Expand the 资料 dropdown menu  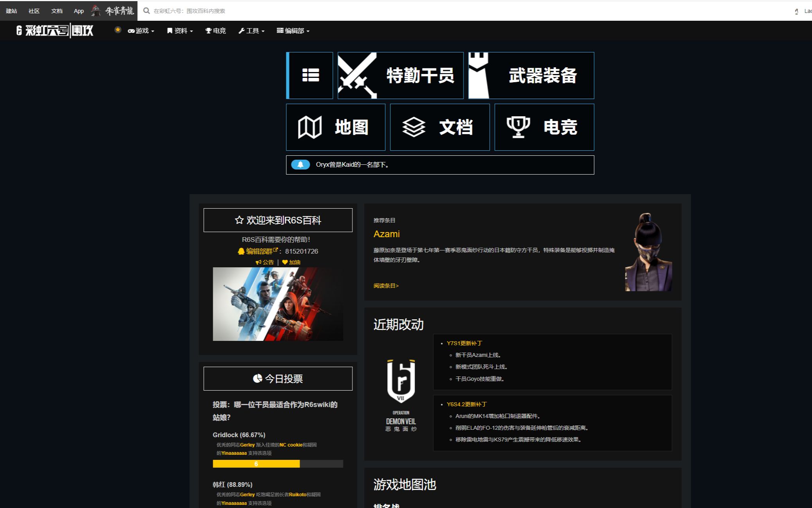pyautogui.click(x=180, y=31)
